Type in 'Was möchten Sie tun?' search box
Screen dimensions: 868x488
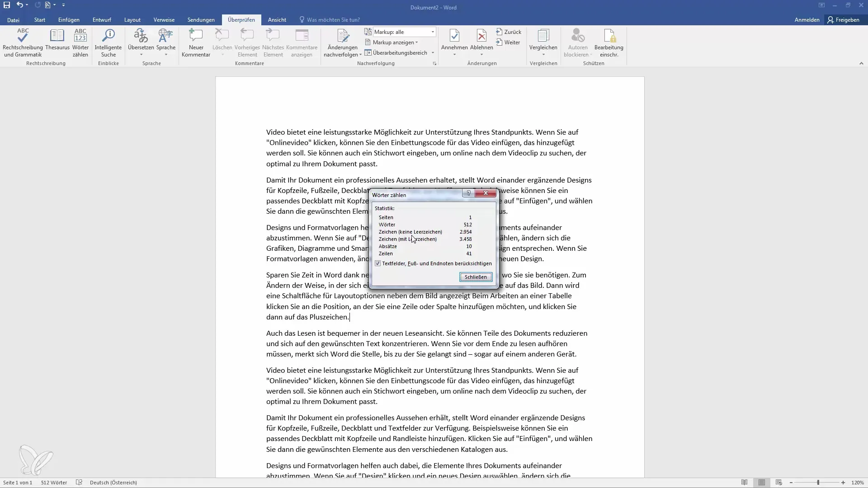333,20
